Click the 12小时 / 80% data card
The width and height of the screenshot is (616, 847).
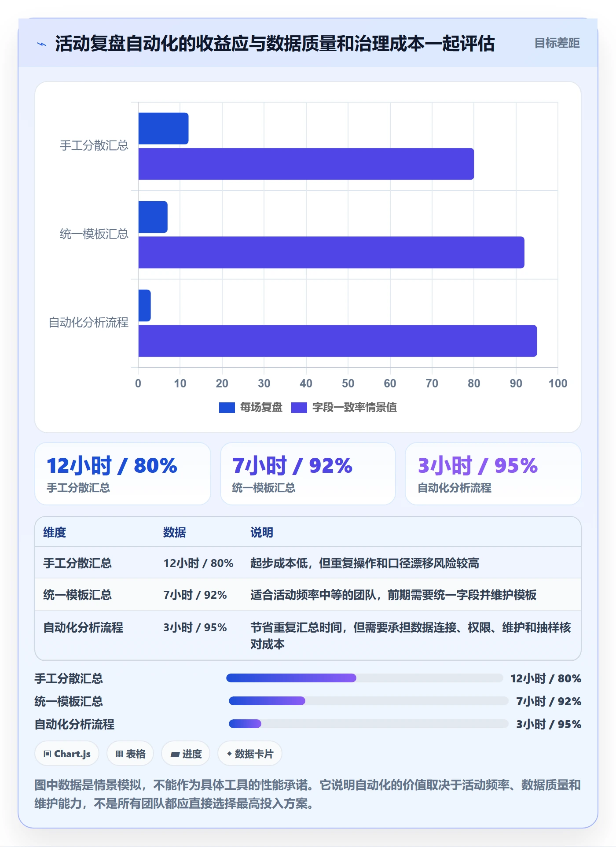click(123, 474)
